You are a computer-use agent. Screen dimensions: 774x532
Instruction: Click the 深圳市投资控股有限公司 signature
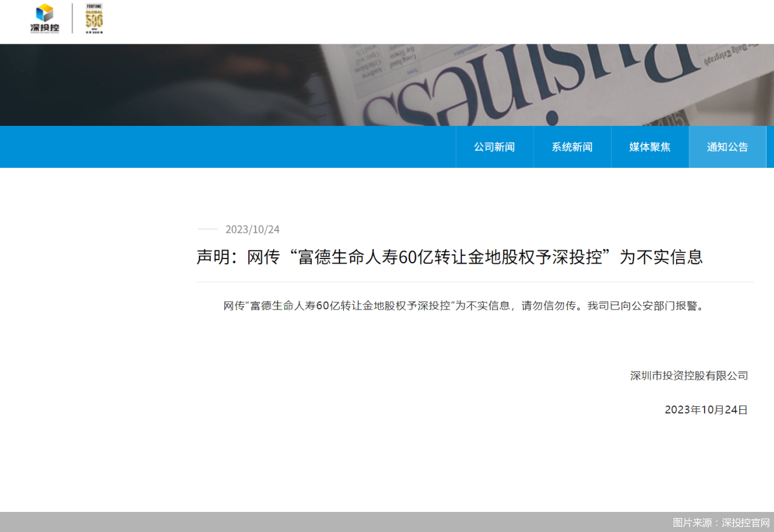pyautogui.click(x=689, y=376)
